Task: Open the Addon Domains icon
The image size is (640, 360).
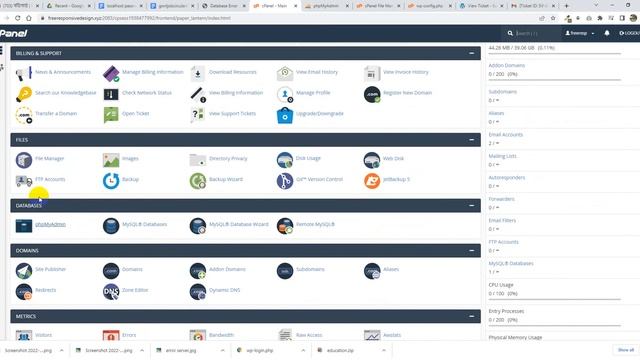Action: click(198, 271)
